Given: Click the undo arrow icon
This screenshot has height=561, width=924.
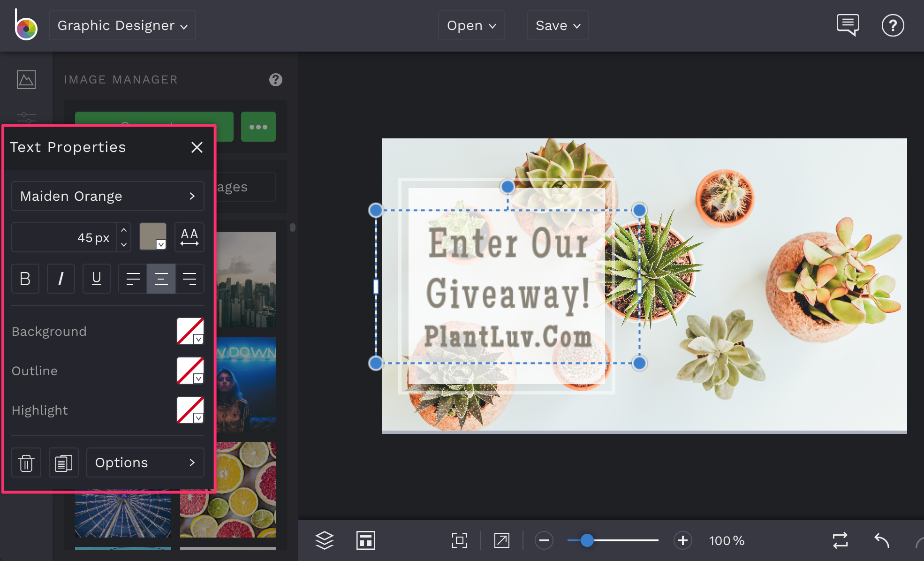Looking at the screenshot, I should pos(882,540).
